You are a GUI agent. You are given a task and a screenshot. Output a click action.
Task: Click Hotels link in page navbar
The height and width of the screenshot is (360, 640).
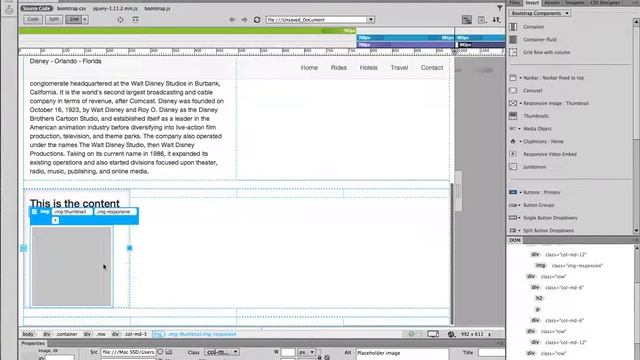(x=369, y=68)
